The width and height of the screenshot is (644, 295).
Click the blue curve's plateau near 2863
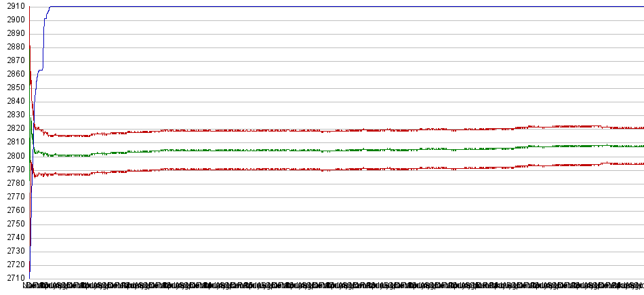pyautogui.click(x=41, y=70)
